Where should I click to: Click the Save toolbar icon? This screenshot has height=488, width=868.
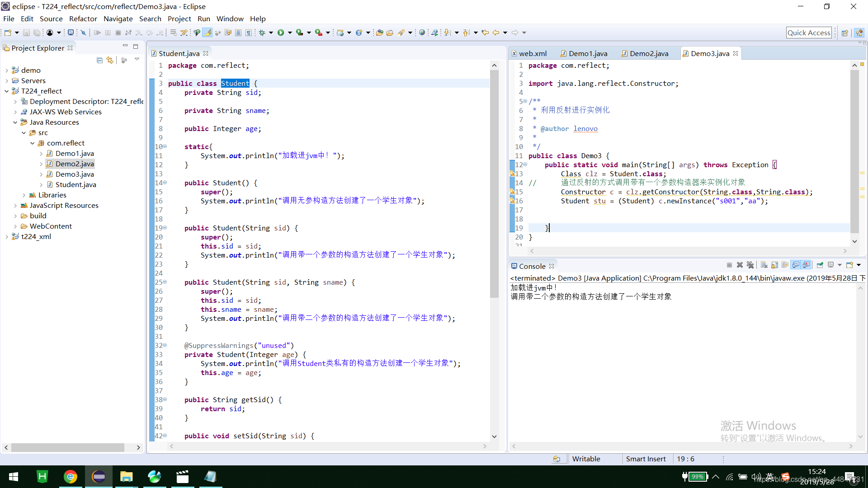26,33
